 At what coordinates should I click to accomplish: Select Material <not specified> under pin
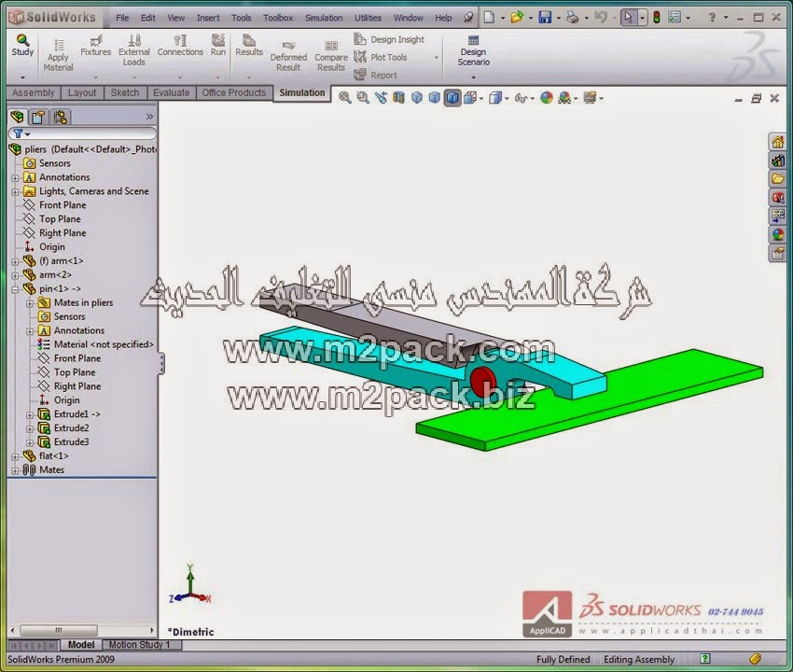click(96, 344)
